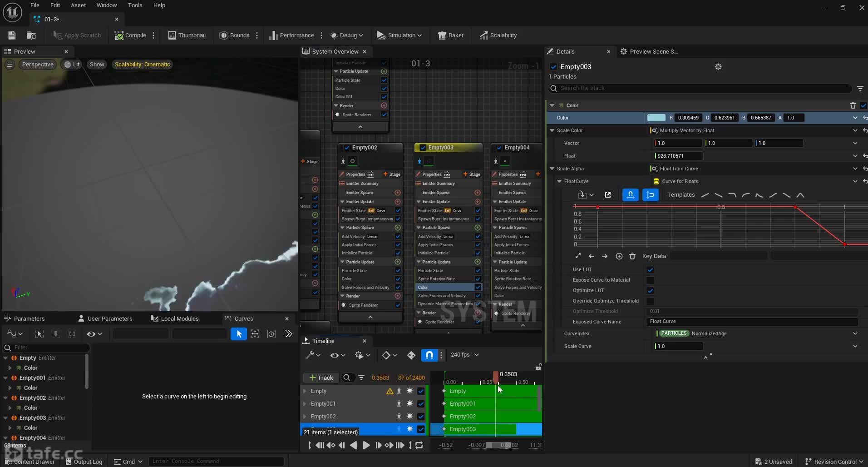Image resolution: width=868 pixels, height=467 pixels.
Task: Click the Search the stack field
Action: click(x=700, y=88)
